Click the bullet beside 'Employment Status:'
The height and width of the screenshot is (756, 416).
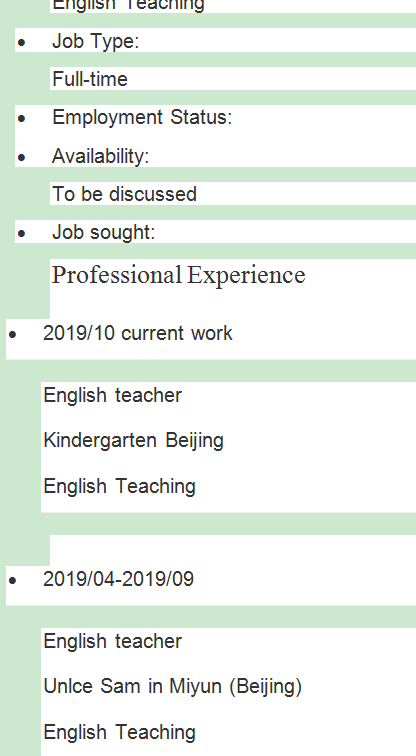click(x=21, y=119)
